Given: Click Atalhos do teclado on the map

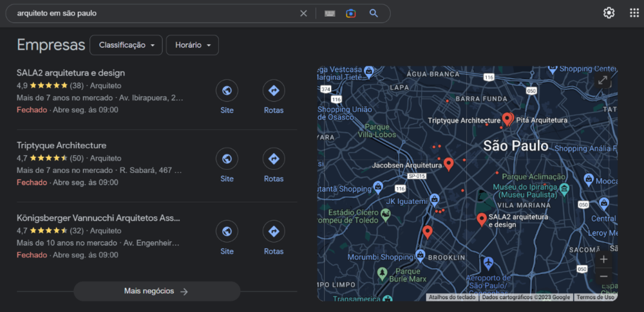Looking at the screenshot, I should click(x=452, y=297).
